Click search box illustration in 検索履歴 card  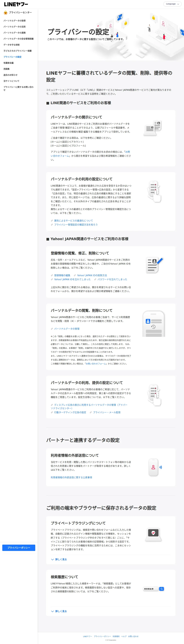pyautogui.click(x=154, y=589)
